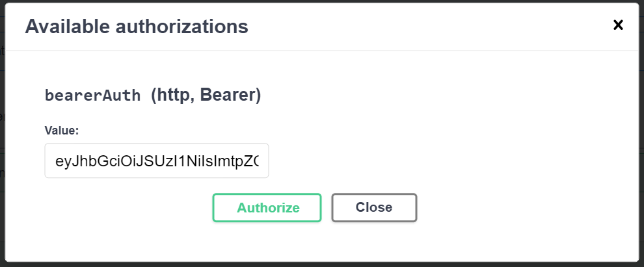Apply authorization via the green-outlined button
Screen dimensions: 644x267
pos(267,208)
